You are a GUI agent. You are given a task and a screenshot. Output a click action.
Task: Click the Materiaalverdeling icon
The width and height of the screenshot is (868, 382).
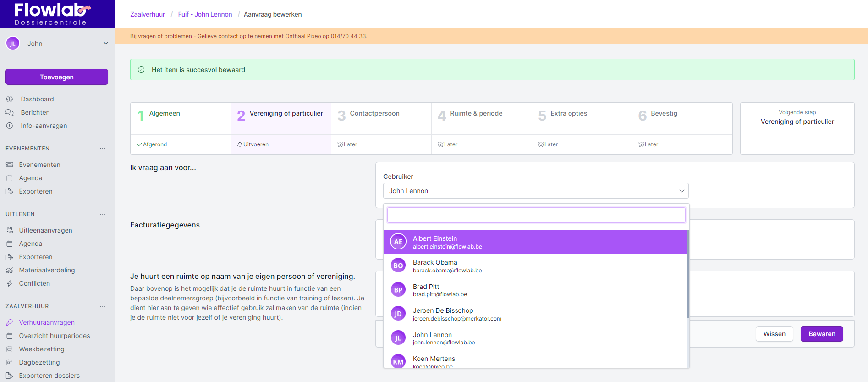[x=10, y=270]
